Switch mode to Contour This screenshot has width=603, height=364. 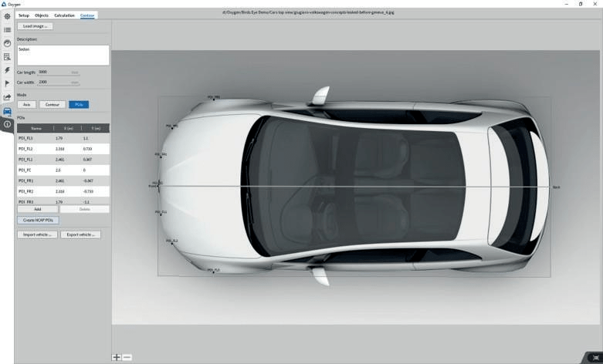pyautogui.click(x=52, y=104)
